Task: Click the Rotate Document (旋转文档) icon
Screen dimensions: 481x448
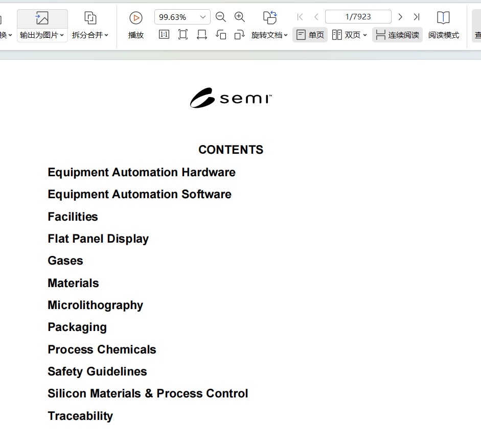Action: [x=270, y=17]
